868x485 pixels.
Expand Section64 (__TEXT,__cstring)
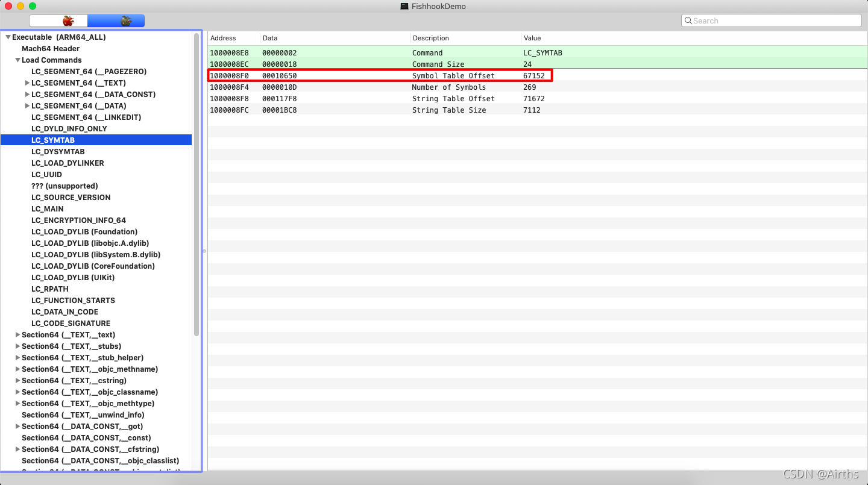(x=17, y=381)
